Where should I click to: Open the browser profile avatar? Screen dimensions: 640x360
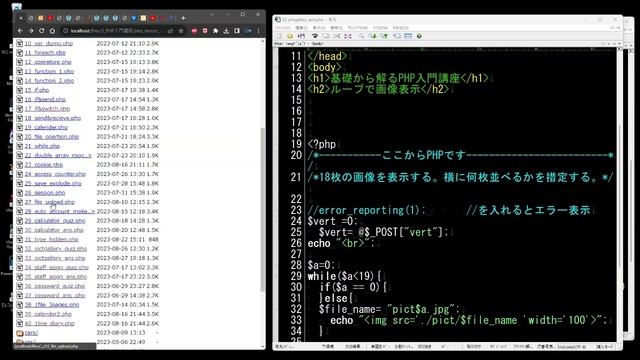point(248,31)
